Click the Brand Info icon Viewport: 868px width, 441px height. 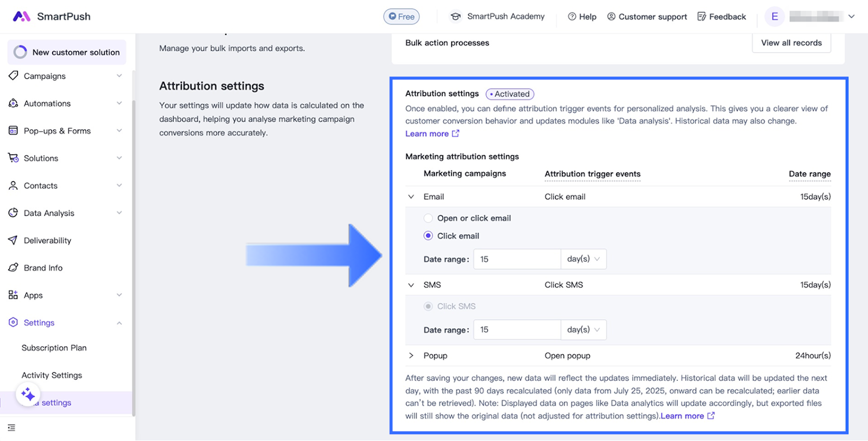coord(14,267)
